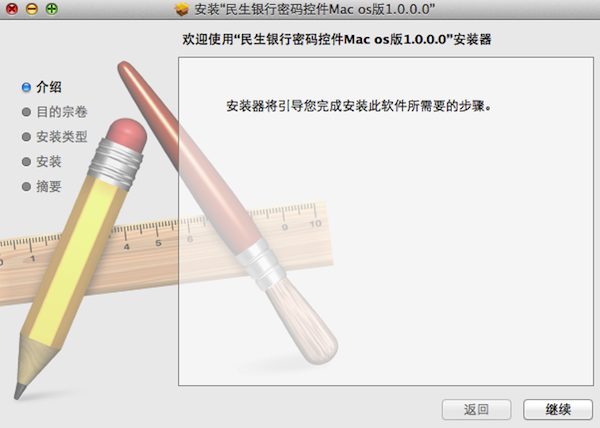Click the 继续 continue button
600x428 pixels.
pyautogui.click(x=558, y=409)
